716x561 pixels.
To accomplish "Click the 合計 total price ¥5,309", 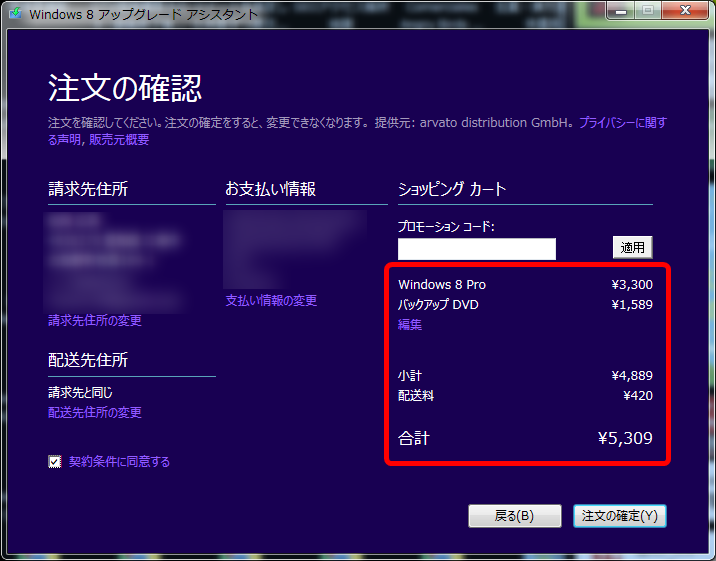I will click(624, 438).
